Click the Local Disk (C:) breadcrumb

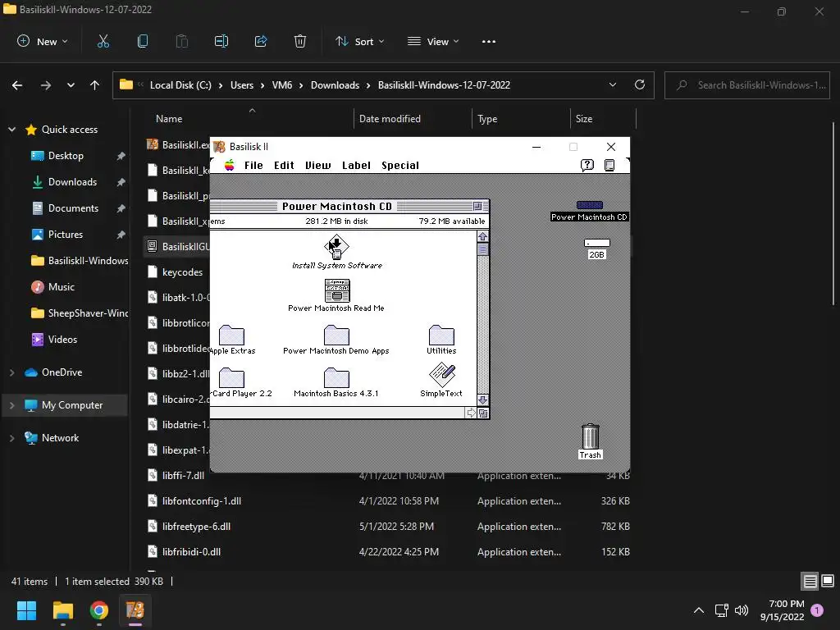coord(180,85)
